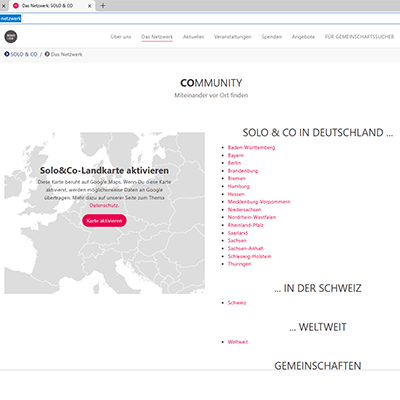Open the Aktuelles menu item

(x=193, y=37)
